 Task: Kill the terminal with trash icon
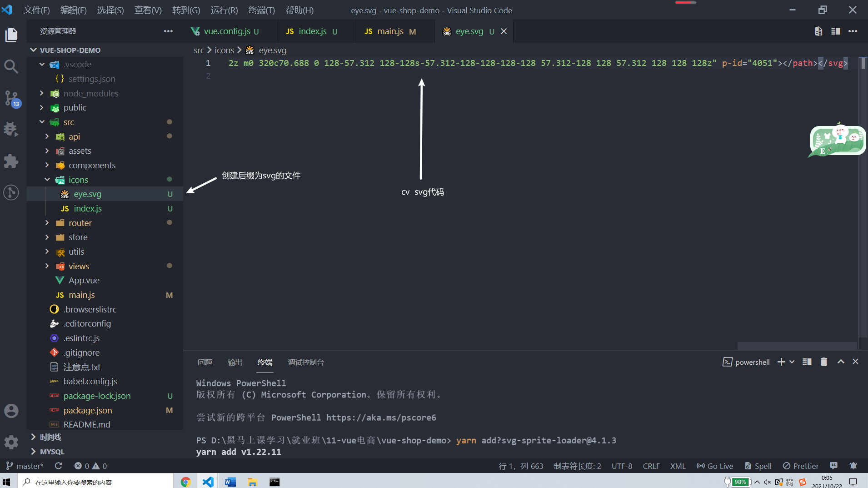[823, 362]
